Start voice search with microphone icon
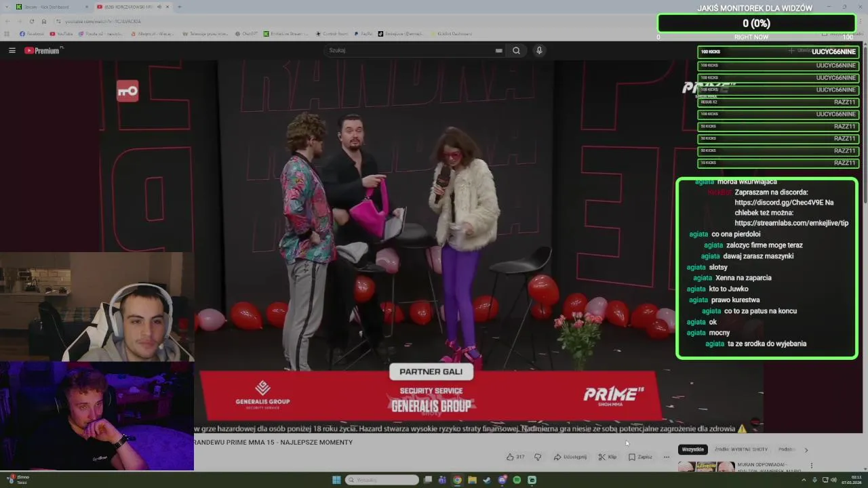This screenshot has height=488, width=868. 539,50
